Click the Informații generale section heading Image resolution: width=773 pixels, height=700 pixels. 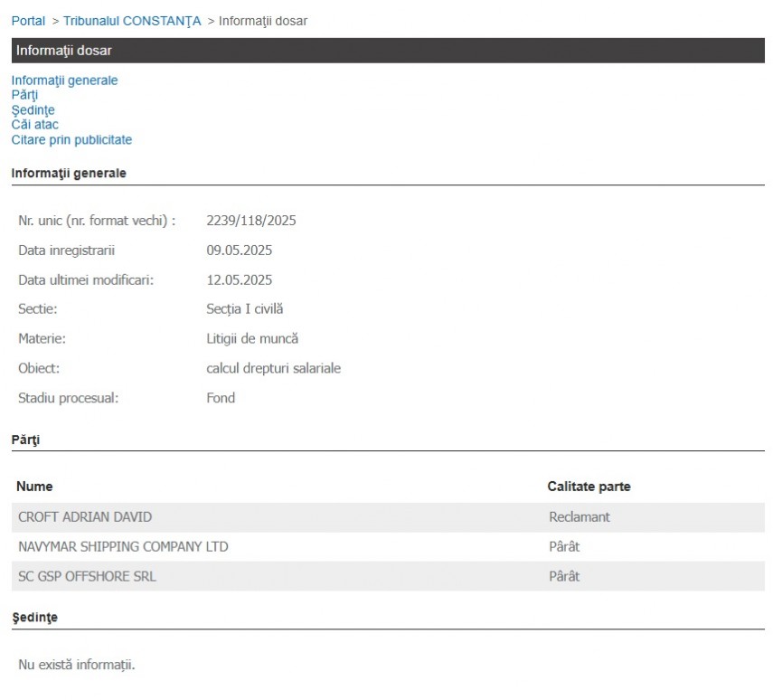point(69,173)
